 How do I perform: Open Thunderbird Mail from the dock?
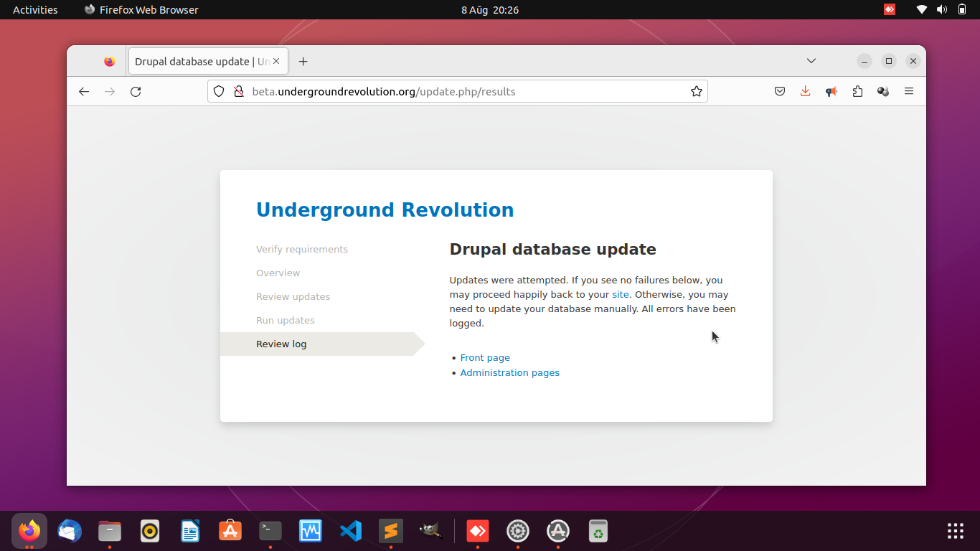tap(70, 531)
